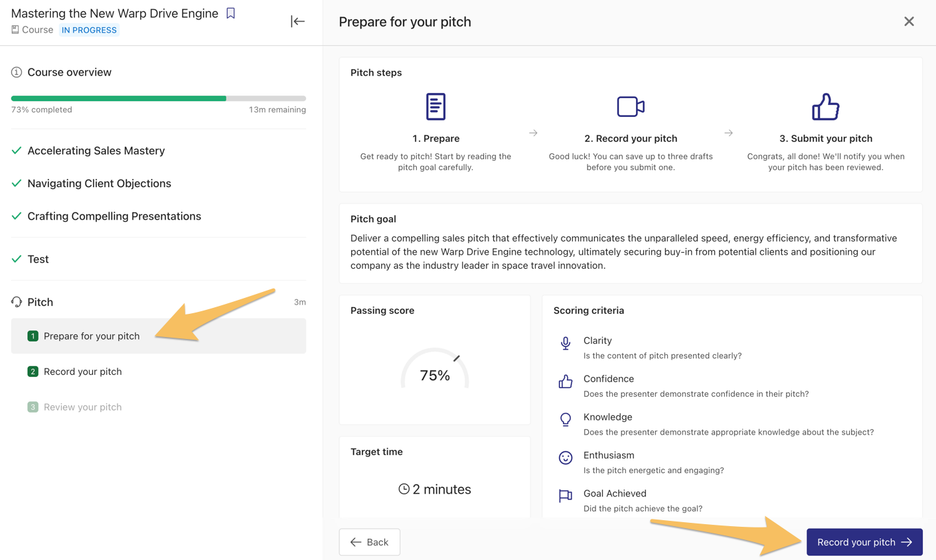
Task: Click the checkmark next to Crafting Compelling Presentations
Action: 17,216
